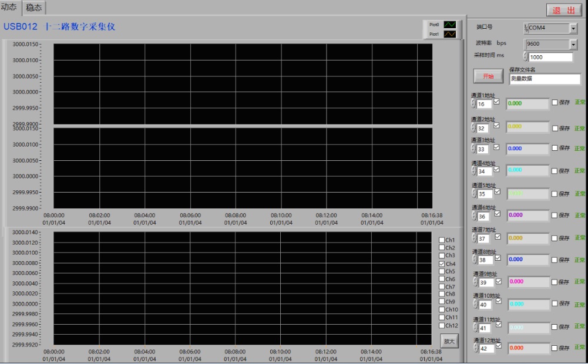Image resolution: width=588 pixels, height=364 pixels.
Task: Click the 08:16:38 time label of bottom chart
Action: (x=431, y=352)
